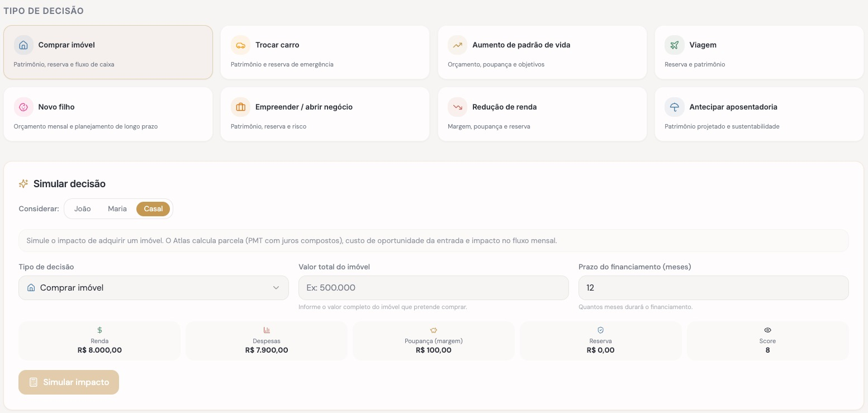Choose the Comprar imóvel decision card
This screenshot has width=868, height=413.
pyautogui.click(x=108, y=52)
